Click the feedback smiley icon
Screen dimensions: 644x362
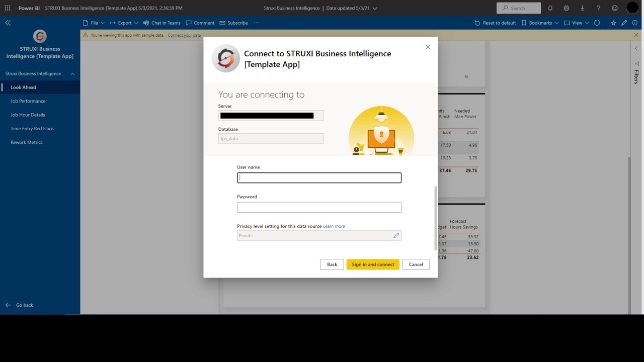(614, 8)
